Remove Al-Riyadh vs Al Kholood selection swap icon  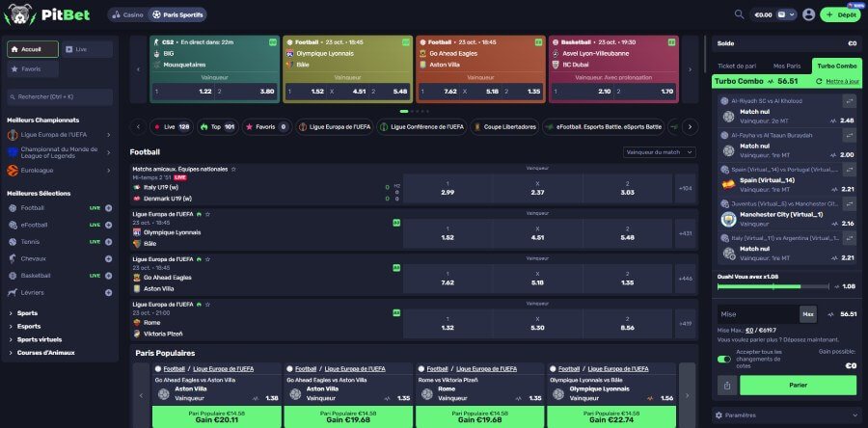click(850, 100)
